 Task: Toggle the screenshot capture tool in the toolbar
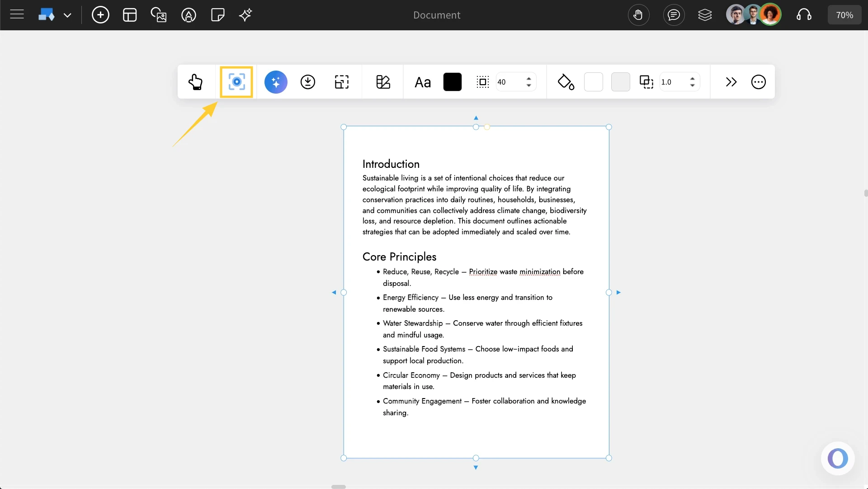click(x=236, y=82)
